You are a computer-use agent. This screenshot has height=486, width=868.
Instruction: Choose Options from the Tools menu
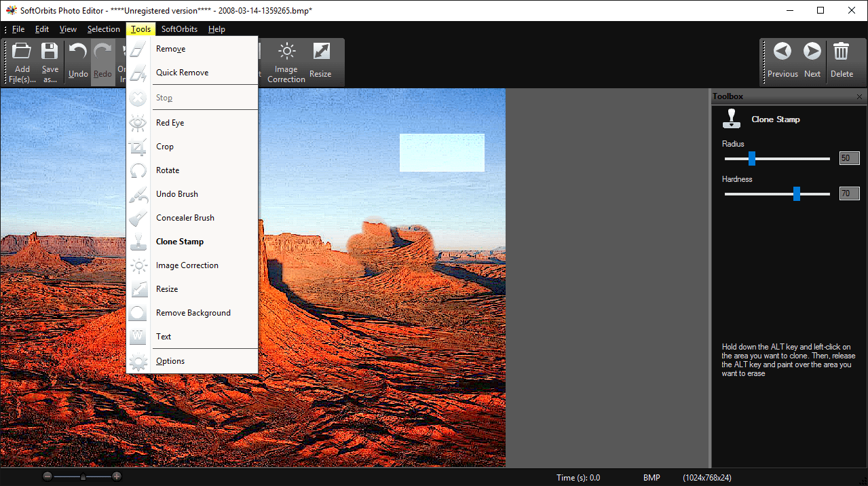170,360
